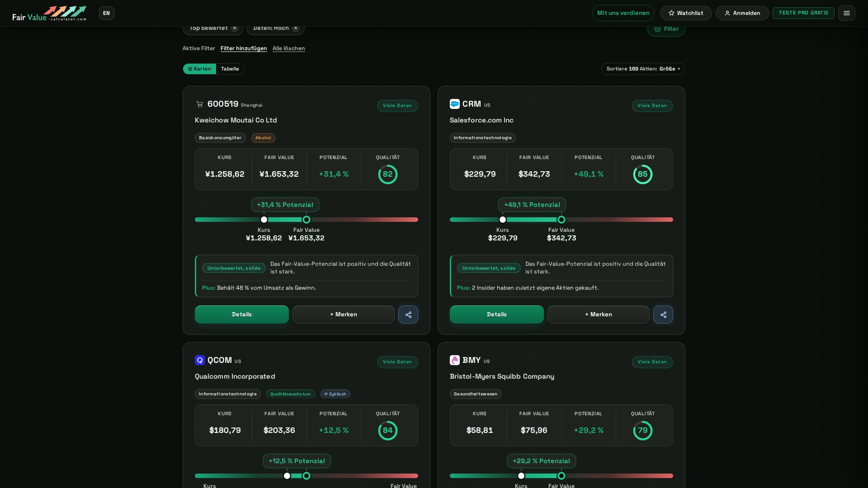Click Anmelden to sign in
The width and height of the screenshot is (868, 488).
point(742,13)
